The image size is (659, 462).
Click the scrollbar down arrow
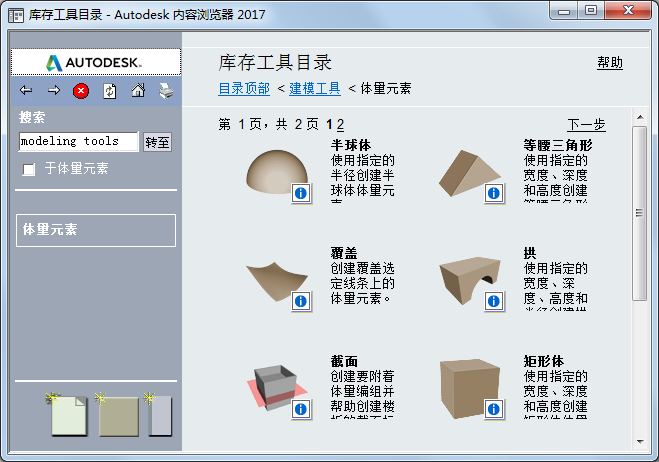click(x=640, y=442)
